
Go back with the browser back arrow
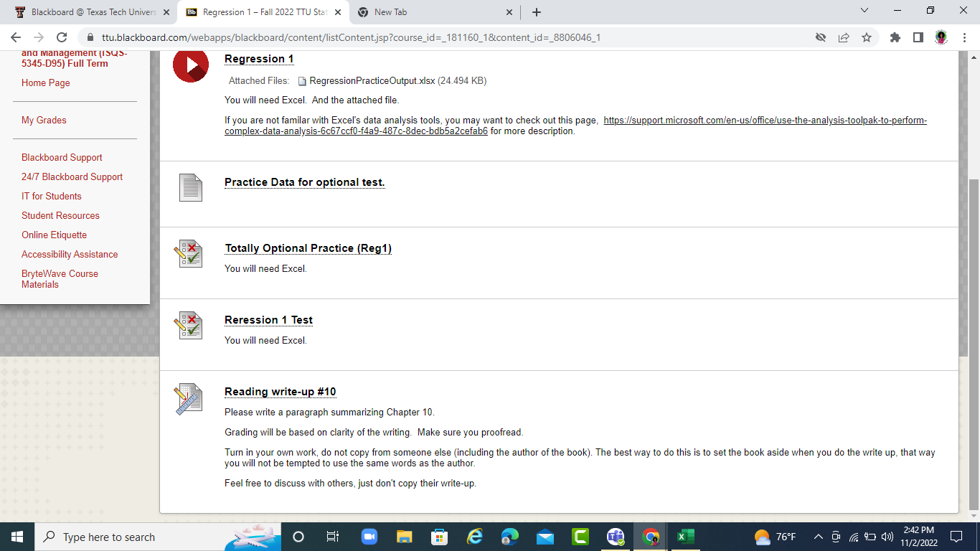16,37
